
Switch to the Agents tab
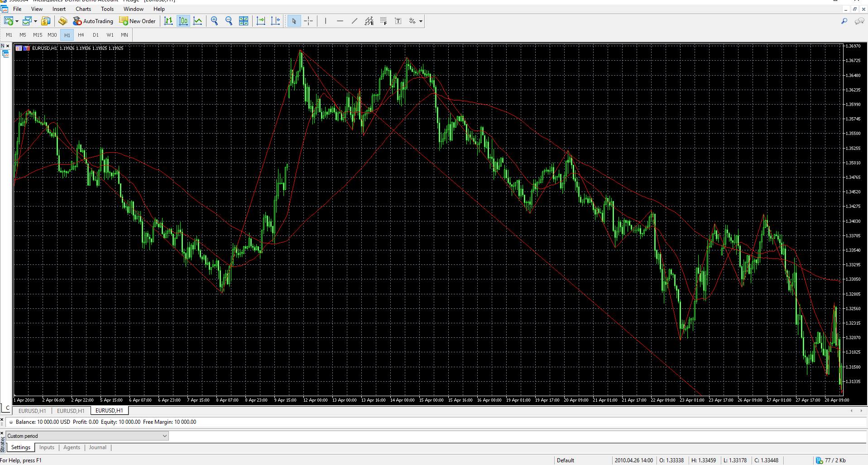[72, 447]
